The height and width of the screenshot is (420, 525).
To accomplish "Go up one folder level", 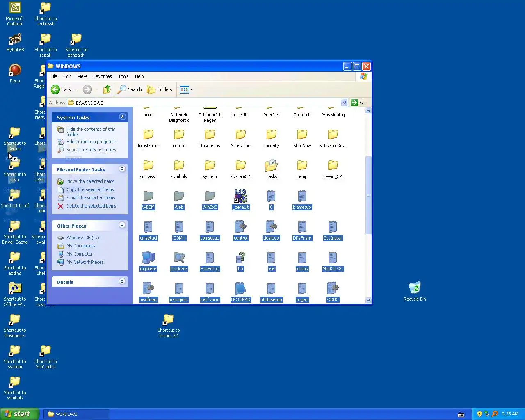I will (107, 89).
